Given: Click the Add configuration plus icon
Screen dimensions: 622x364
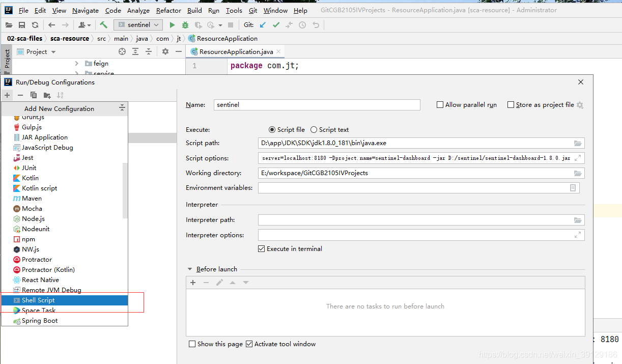Looking at the screenshot, I should point(7,95).
